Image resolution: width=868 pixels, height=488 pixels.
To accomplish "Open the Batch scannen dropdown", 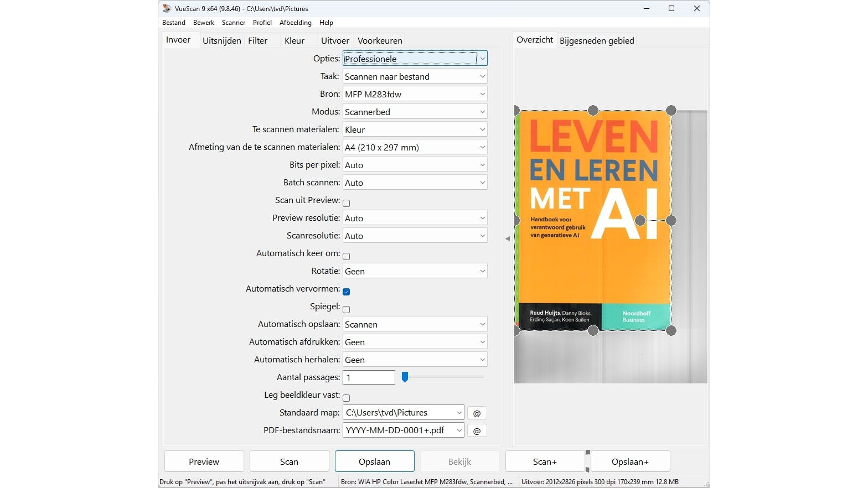I will click(x=415, y=183).
